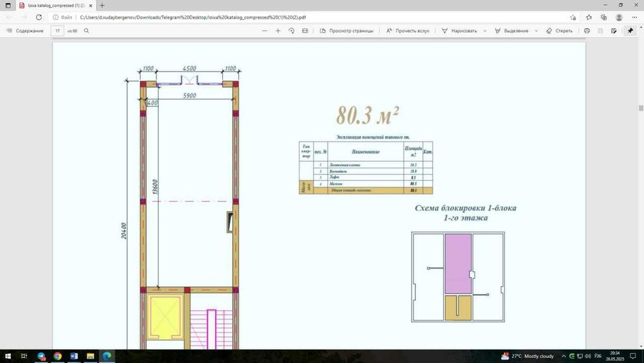
Task: Open browser Collections icon
Action: 604,17
